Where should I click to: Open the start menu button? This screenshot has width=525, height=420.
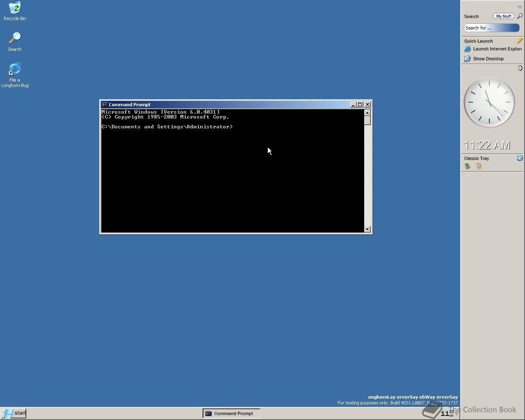coord(14,413)
